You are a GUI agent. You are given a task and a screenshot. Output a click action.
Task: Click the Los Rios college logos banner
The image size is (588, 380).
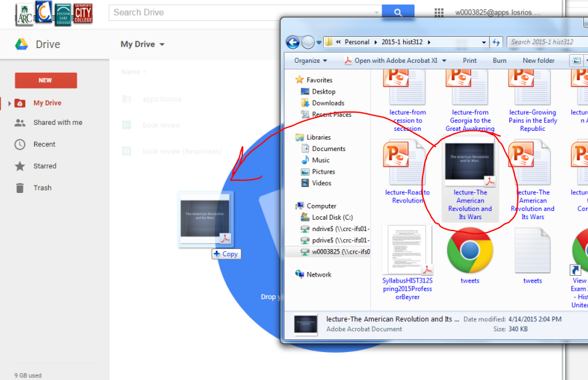click(53, 13)
